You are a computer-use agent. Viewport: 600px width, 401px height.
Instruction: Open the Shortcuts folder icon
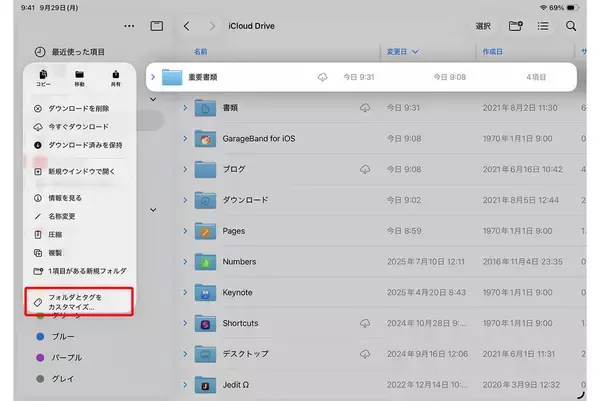coord(205,323)
